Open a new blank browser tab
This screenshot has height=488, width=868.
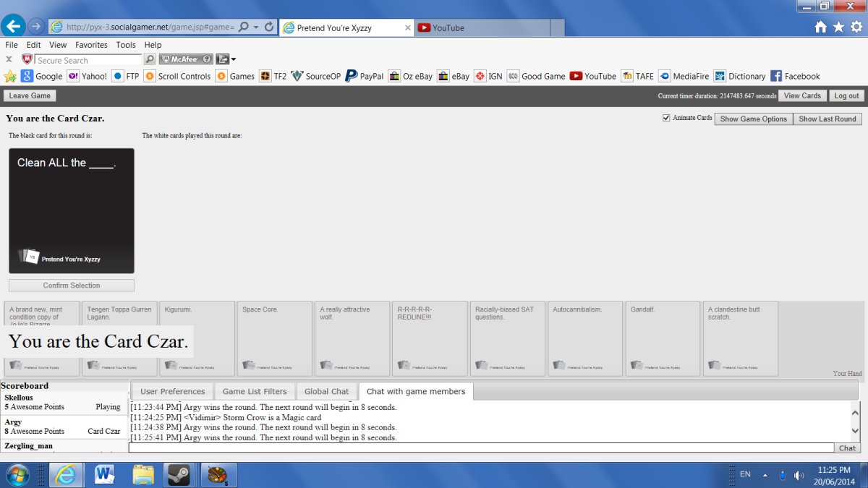click(557, 27)
